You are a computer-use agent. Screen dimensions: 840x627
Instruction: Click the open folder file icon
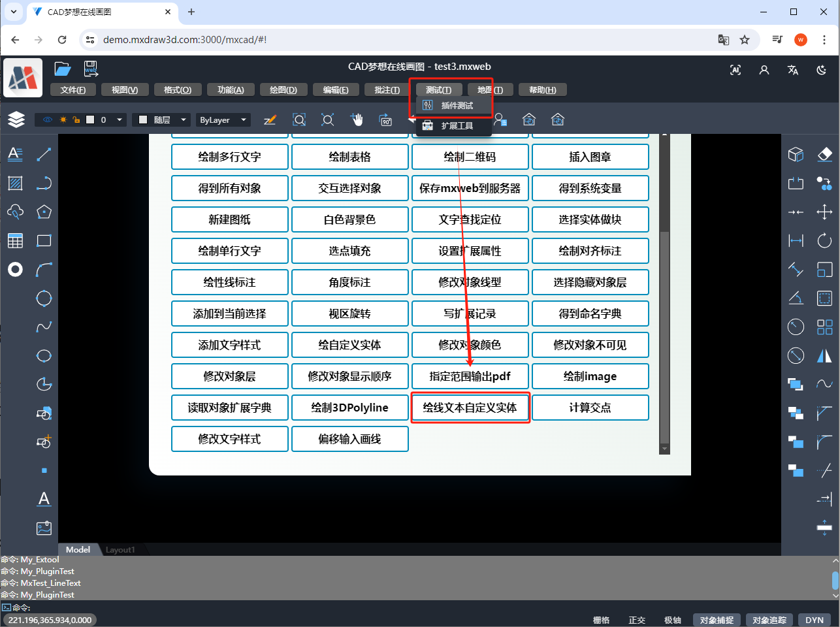click(62, 69)
